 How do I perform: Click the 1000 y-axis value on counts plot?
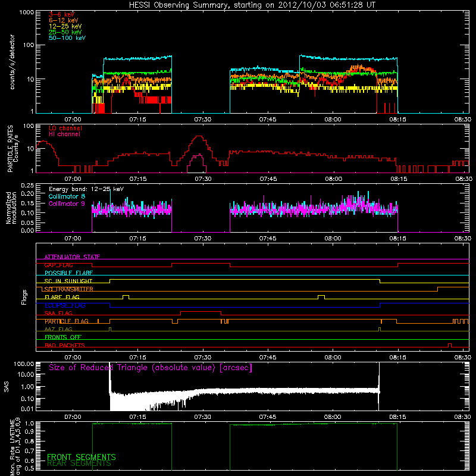click(27, 12)
